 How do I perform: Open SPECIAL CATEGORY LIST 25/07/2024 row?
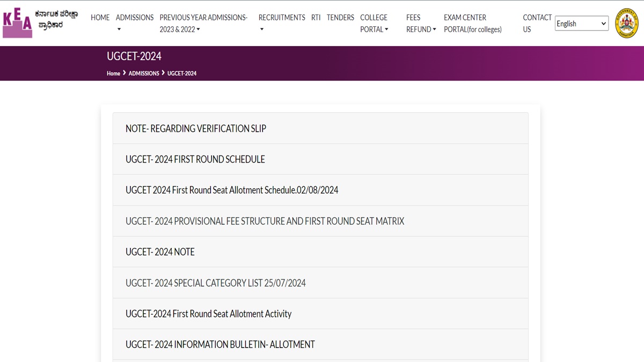320,283
